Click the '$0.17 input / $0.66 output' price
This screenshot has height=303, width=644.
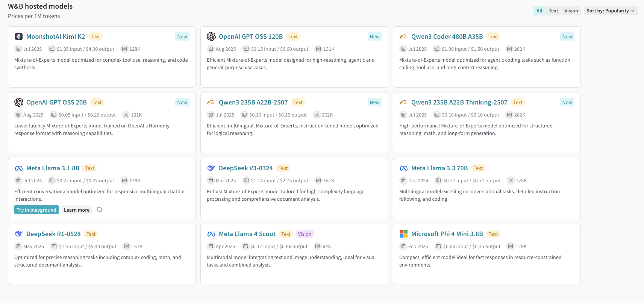coord(279,246)
